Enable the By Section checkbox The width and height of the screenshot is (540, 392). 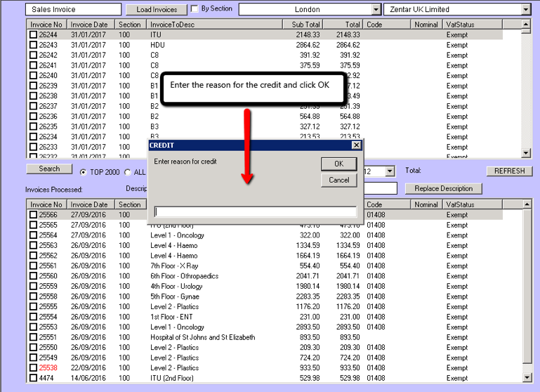pos(195,9)
